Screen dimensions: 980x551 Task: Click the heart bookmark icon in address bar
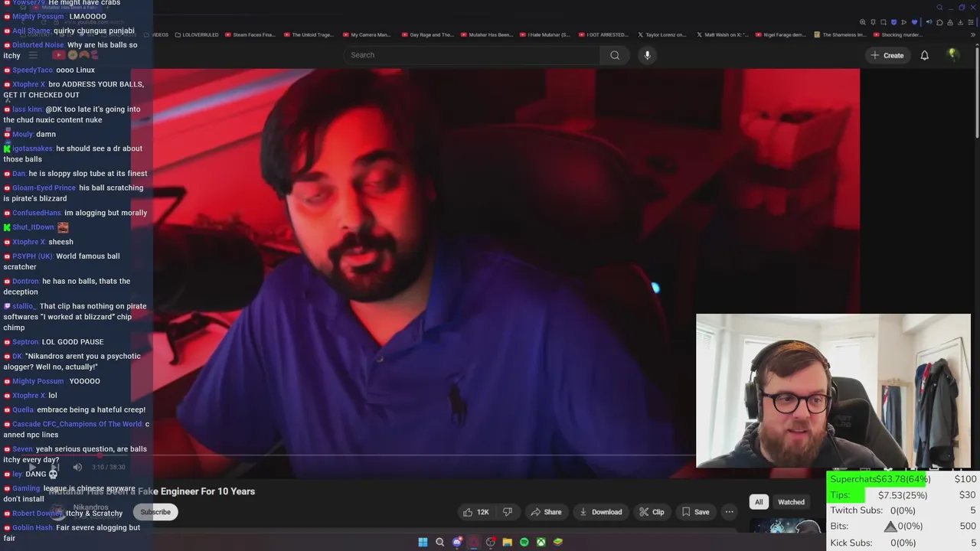coord(914,22)
